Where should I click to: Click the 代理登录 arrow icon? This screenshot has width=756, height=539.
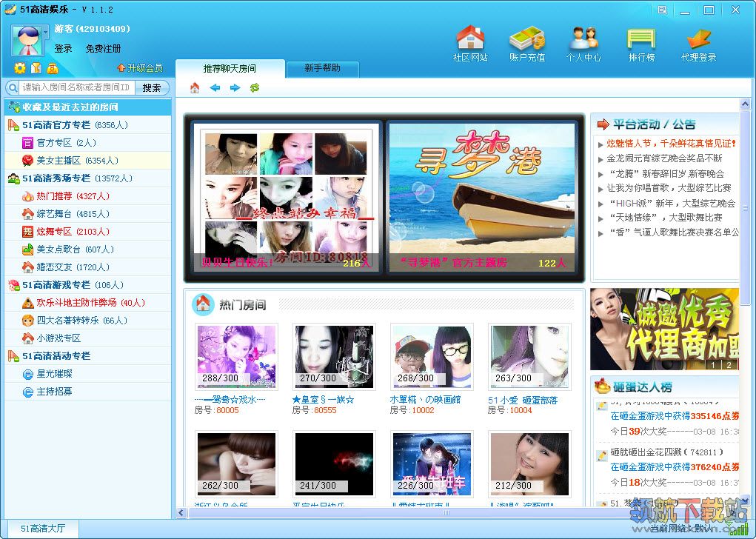[x=699, y=38]
